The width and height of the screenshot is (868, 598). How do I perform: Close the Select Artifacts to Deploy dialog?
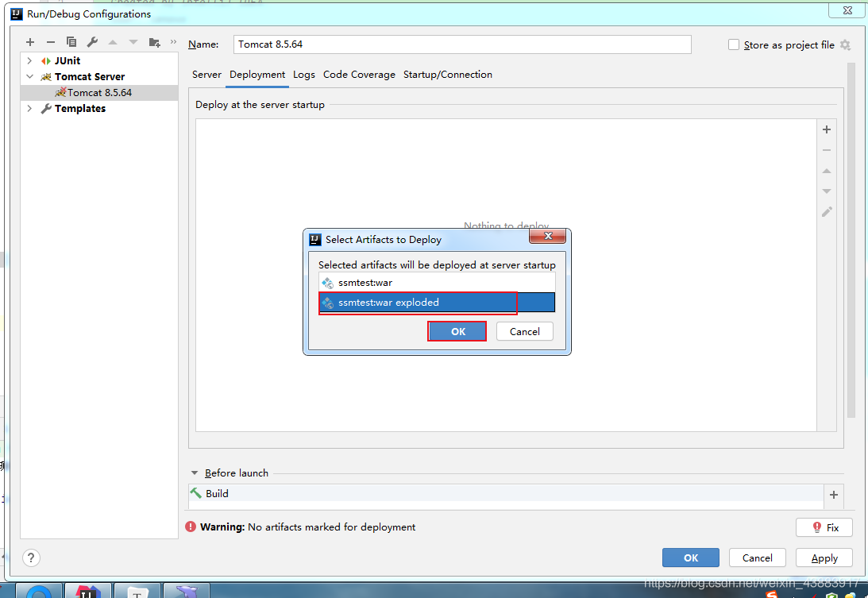(547, 237)
